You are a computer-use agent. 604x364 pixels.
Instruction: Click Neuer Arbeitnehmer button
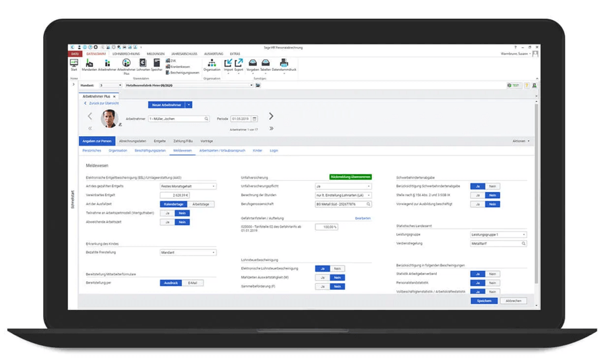[x=167, y=104]
